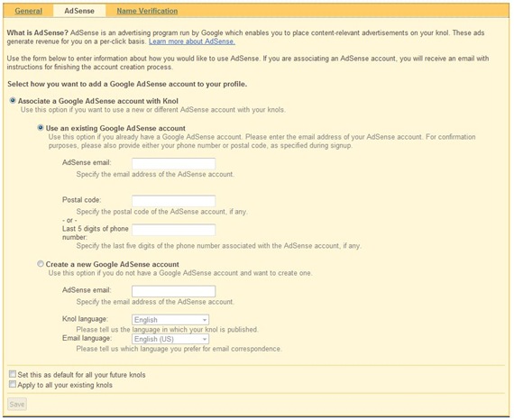
Task: Select Associate a Google AdSense account with Knol
Action: (x=13, y=100)
